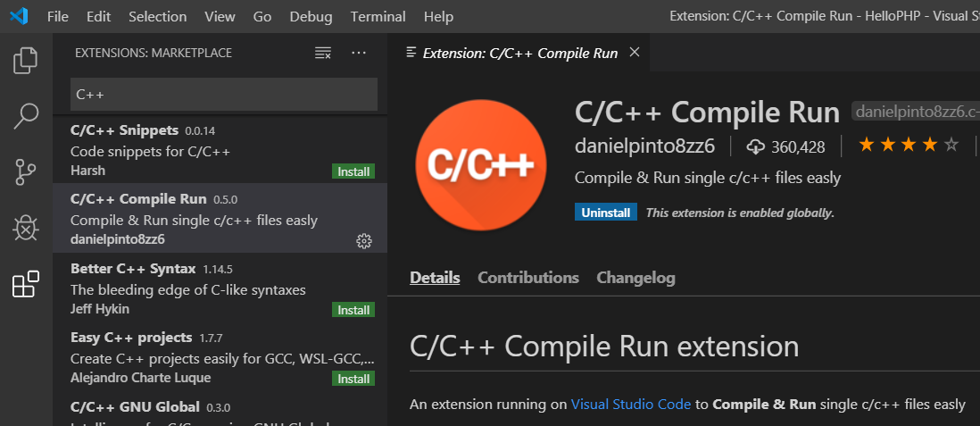This screenshot has height=426, width=980.
Task: Open the Debug view in activity bar
Action: pos(26,229)
